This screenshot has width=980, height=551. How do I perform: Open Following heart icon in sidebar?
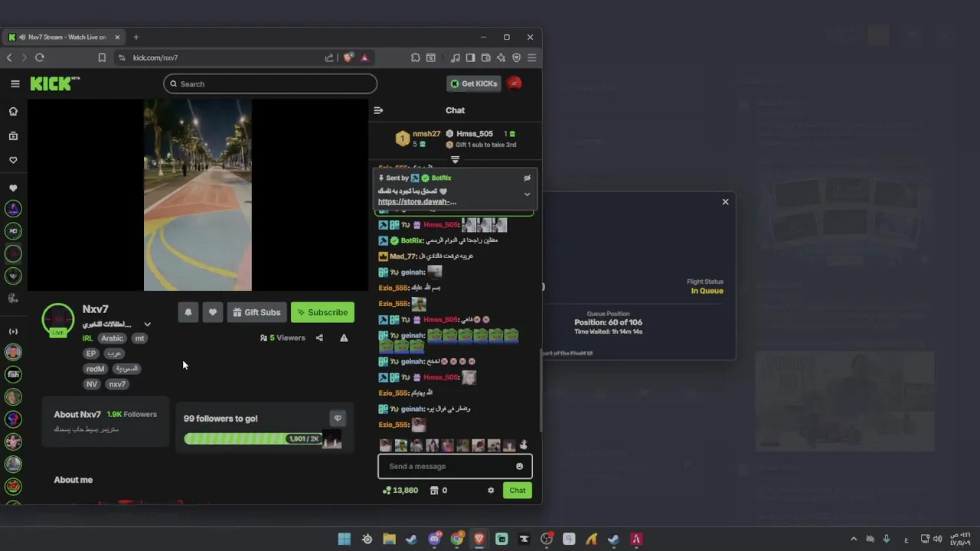pos(13,160)
